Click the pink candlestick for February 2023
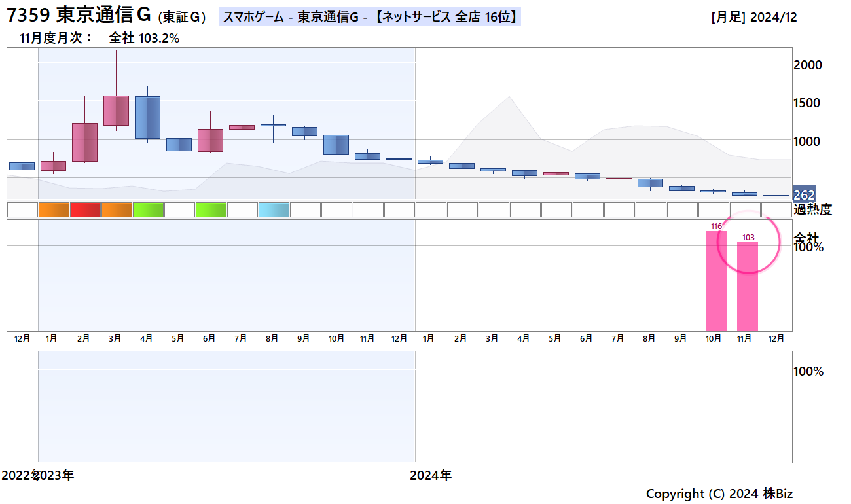 pos(85,142)
